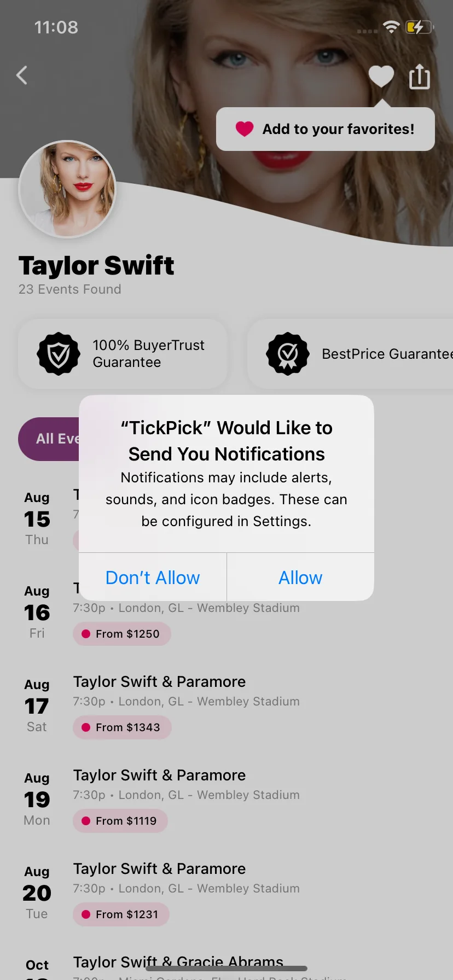
Task: Open Taylor Swift & Gracie Abrams event
Action: pos(178,962)
